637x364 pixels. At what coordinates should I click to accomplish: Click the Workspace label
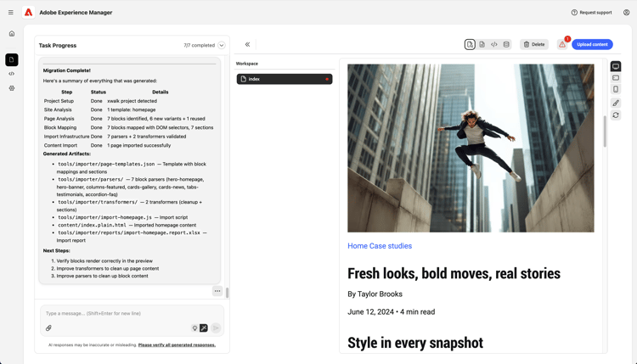[x=247, y=64]
